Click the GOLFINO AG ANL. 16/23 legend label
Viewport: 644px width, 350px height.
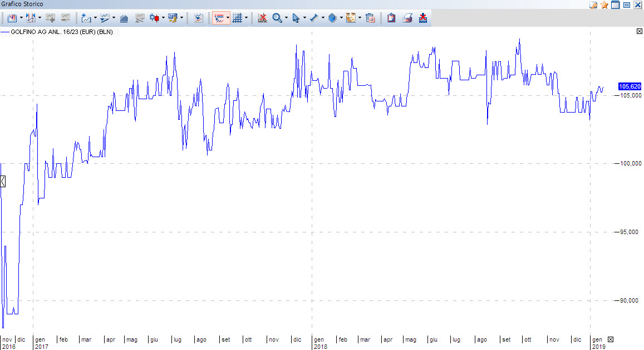click(61, 32)
